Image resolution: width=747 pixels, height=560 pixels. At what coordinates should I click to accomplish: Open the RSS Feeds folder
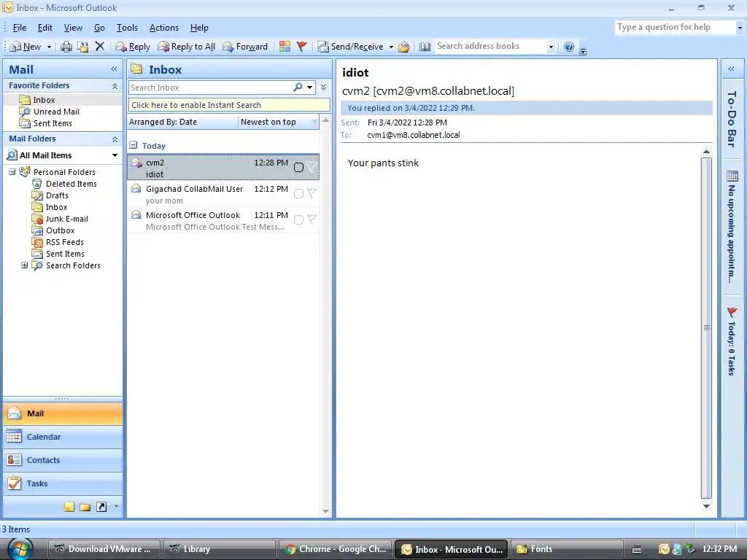pos(65,242)
